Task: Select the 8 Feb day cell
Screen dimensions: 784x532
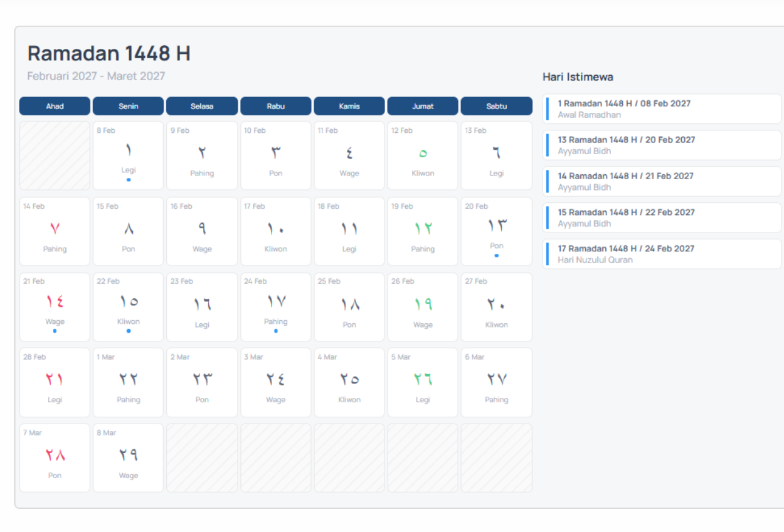Action: point(128,155)
